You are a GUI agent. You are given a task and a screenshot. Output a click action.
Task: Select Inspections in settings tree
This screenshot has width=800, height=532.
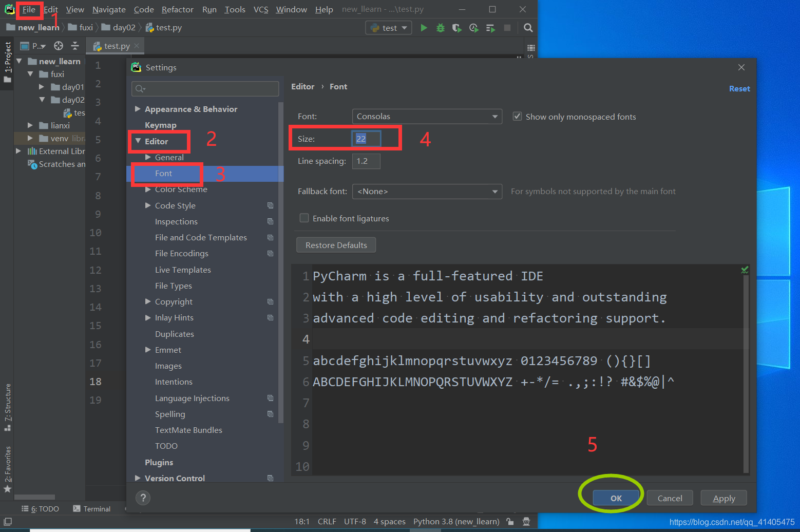click(176, 221)
